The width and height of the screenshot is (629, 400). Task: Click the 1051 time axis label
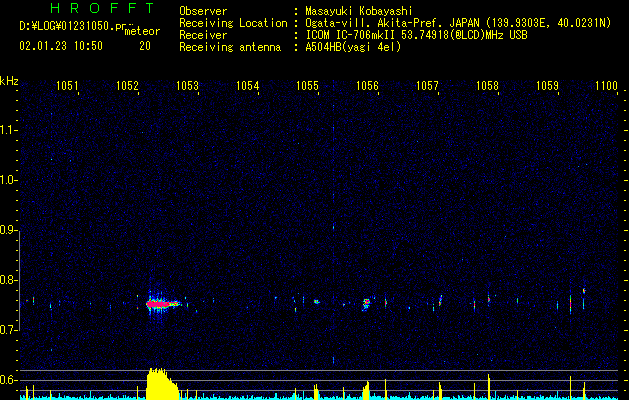[67, 85]
